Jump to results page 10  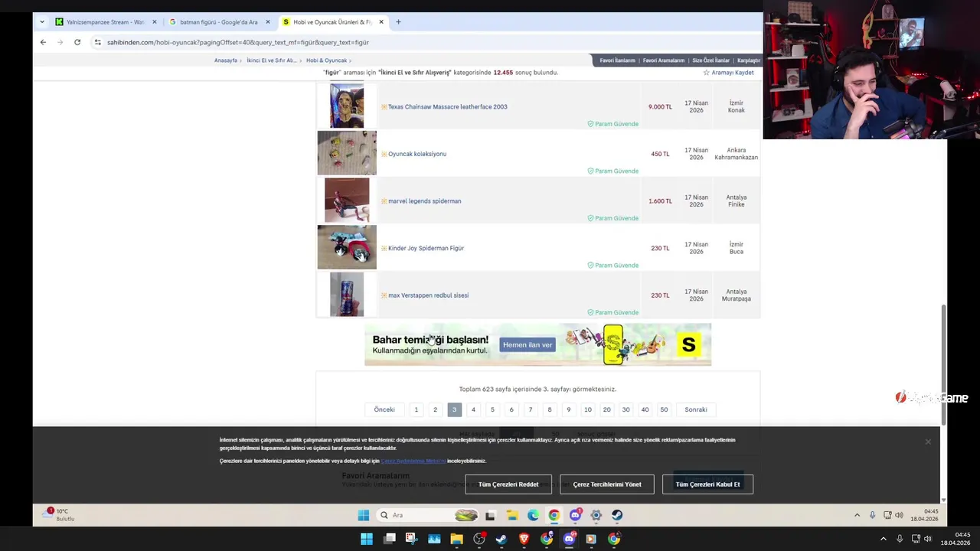pos(588,409)
